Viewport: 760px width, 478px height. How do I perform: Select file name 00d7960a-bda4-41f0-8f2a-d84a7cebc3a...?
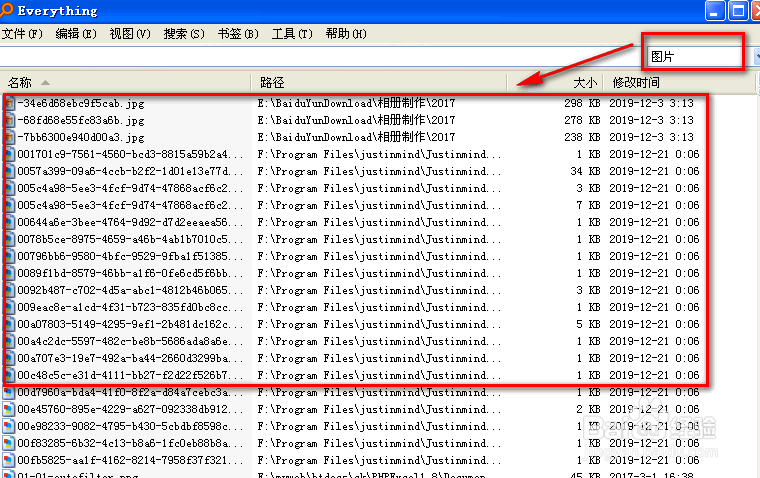[x=130, y=392]
